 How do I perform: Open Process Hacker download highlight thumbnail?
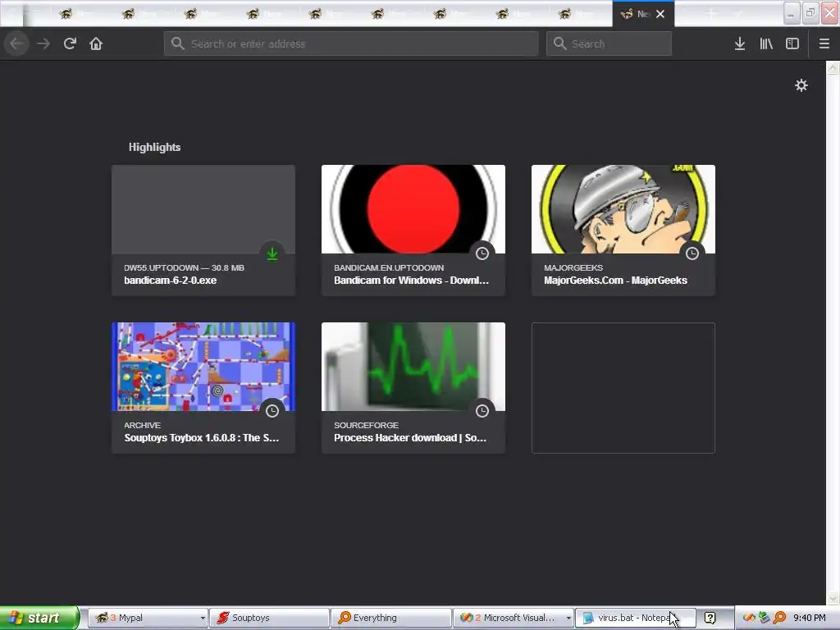pos(413,367)
